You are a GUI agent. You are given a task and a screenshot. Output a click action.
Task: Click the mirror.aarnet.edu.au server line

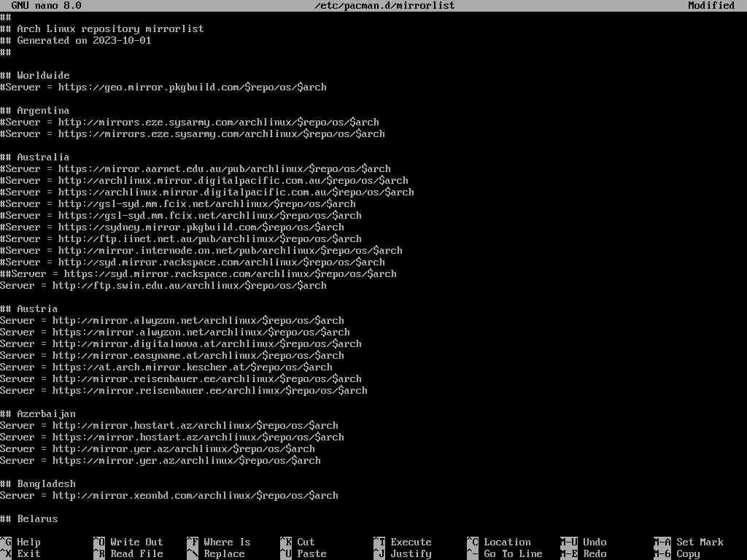click(196, 168)
